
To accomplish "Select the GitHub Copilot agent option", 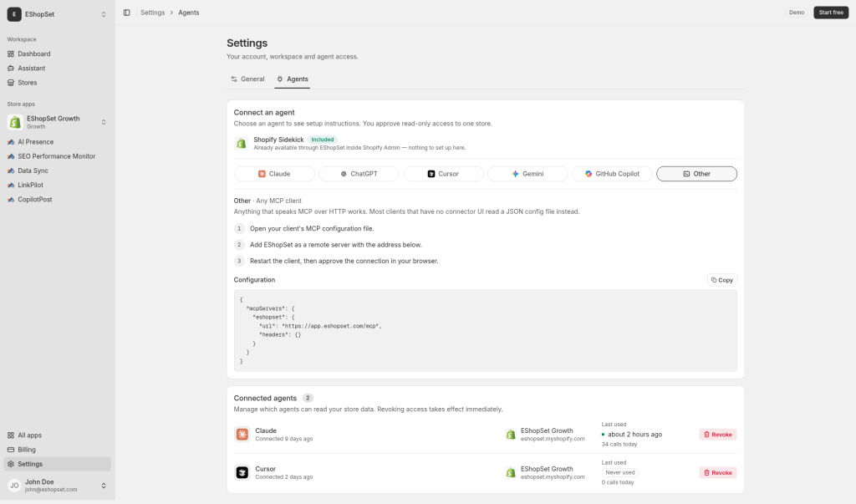I will pos(612,174).
